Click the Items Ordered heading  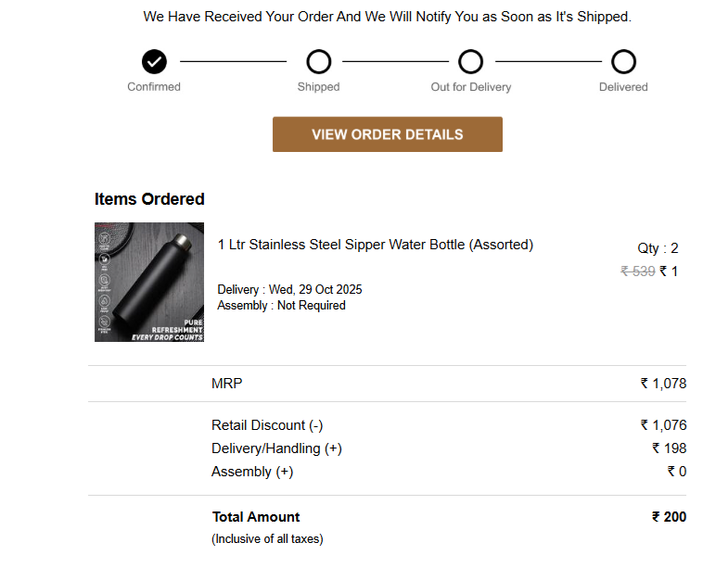pos(149,199)
